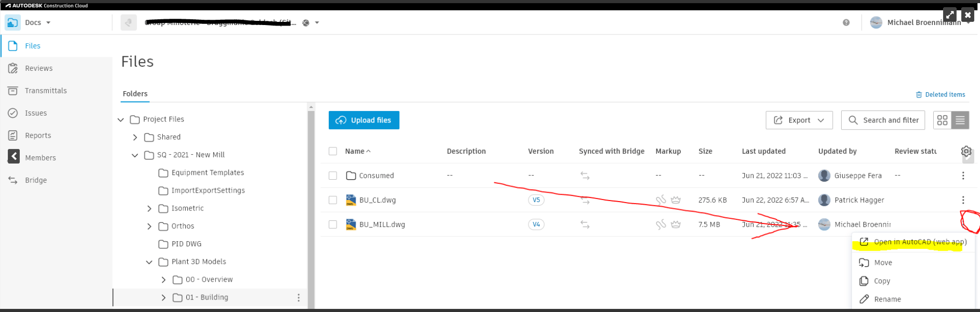Viewport: 980px width, 312px height.
Task: Open Search and filter
Action: (883, 120)
